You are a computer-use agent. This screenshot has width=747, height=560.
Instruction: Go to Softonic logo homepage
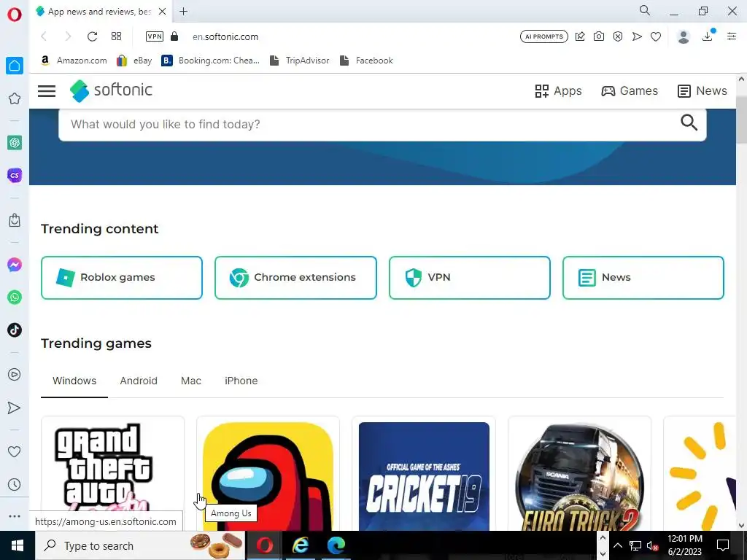coord(111,90)
